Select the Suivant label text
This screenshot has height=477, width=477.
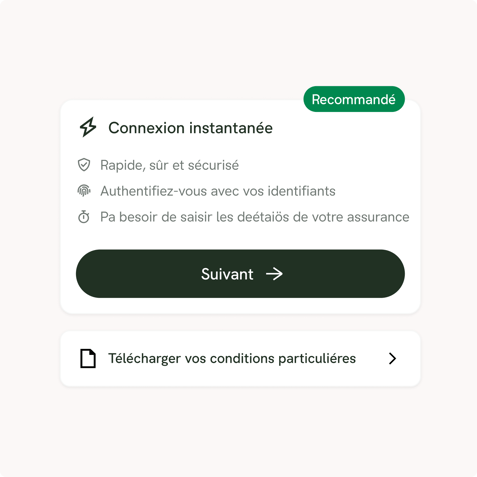point(227,274)
